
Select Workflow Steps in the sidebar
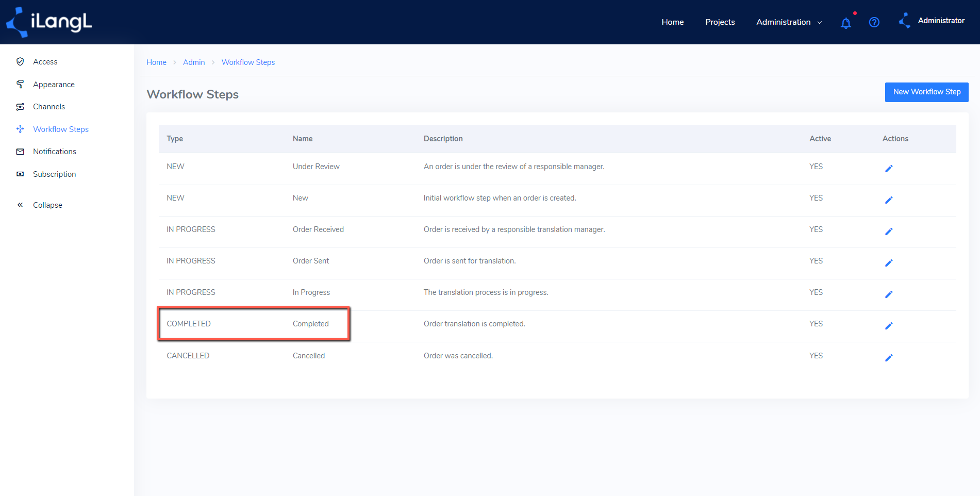pos(61,129)
